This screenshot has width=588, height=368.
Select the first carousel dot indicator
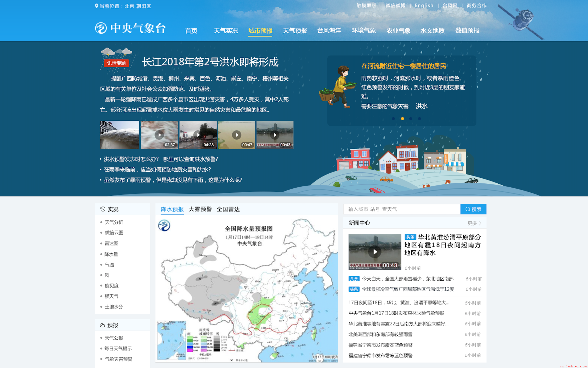(393, 119)
